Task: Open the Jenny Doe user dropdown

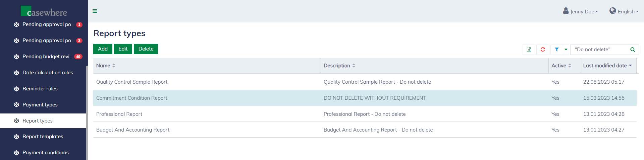Action: click(581, 11)
